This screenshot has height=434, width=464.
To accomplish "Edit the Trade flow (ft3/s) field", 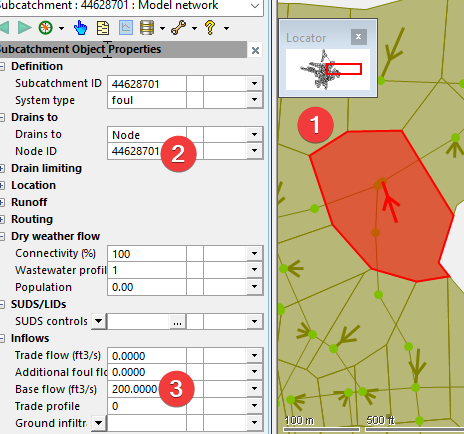I will (x=147, y=355).
